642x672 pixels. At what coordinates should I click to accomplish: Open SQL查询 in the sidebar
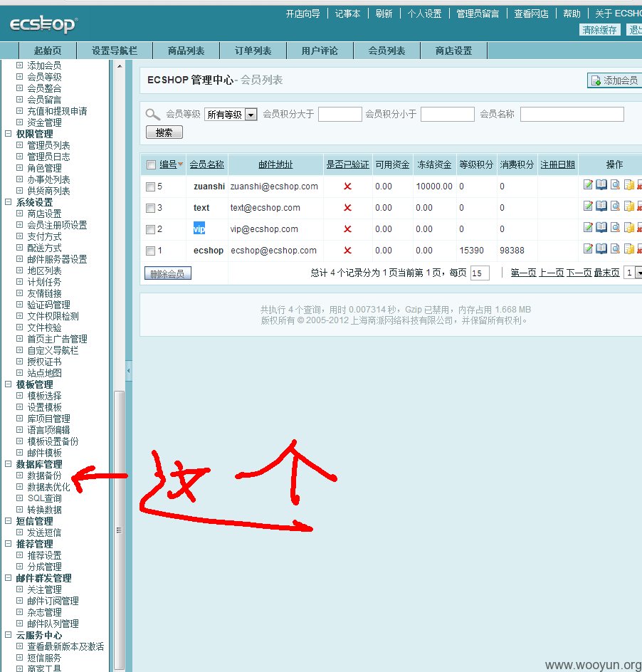(45, 498)
